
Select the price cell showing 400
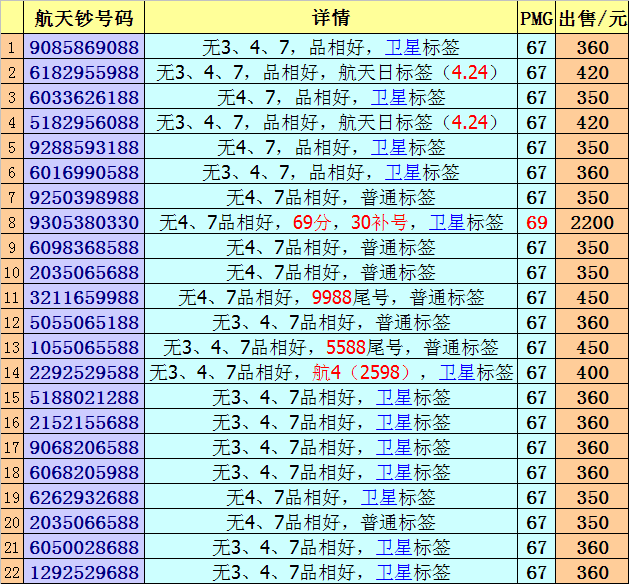tap(592, 372)
